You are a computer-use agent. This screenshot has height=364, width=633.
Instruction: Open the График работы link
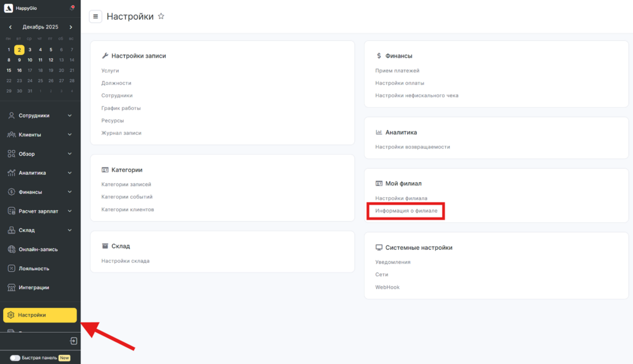121,108
